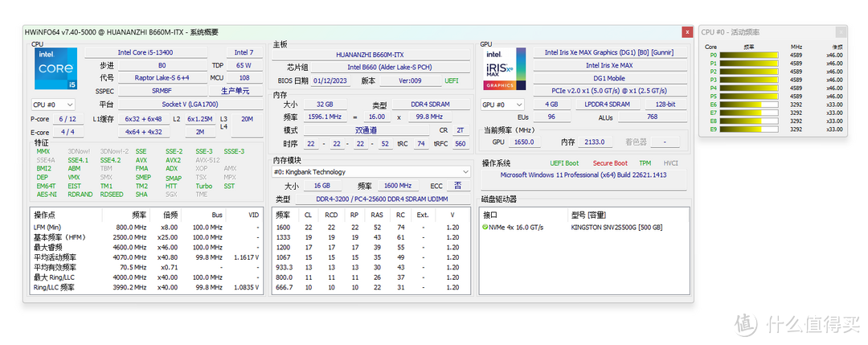This screenshot has width=868, height=345.
Task: Click the 最大 Ring/LLC row
Action: tap(146, 277)
